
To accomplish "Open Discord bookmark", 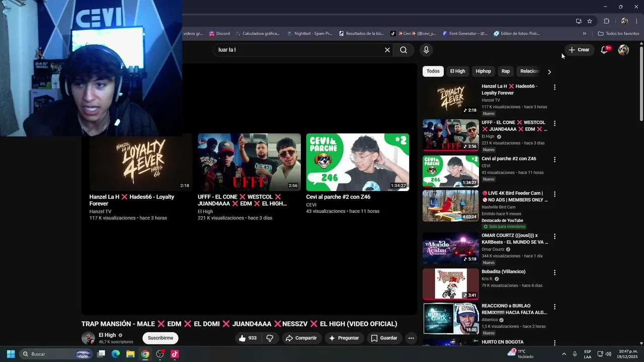I will [219, 34].
